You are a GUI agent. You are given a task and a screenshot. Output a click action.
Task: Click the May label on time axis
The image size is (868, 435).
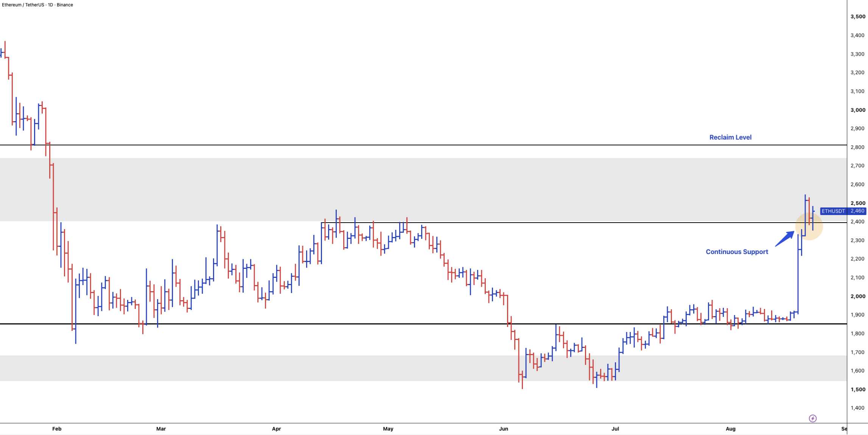(388, 429)
